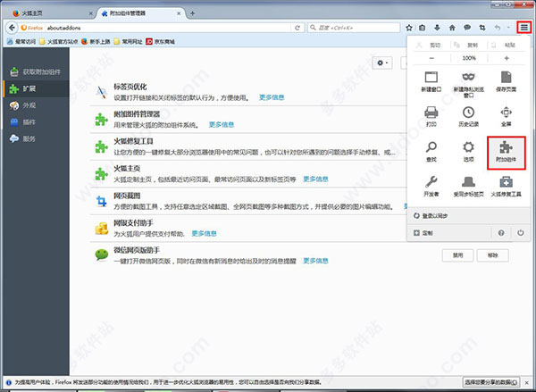Click the search box in toolbar
The width and height of the screenshot is (536, 392).
pyautogui.click(x=354, y=28)
